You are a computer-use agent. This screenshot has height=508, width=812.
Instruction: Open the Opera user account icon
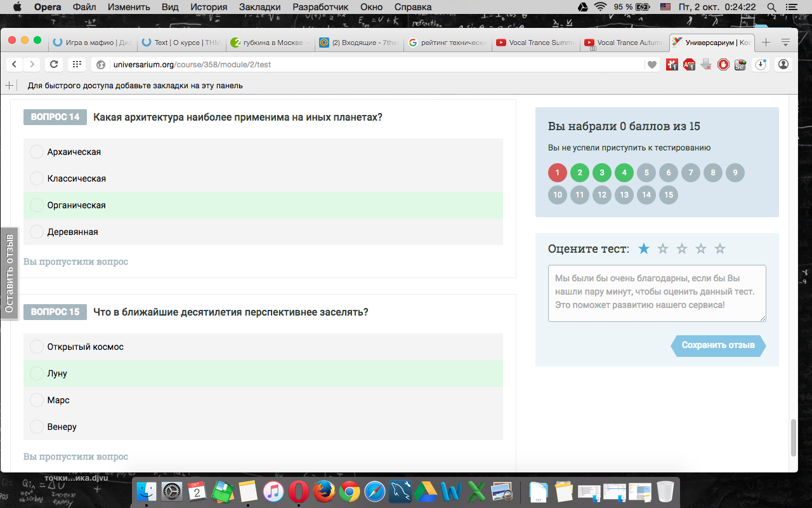click(783, 64)
